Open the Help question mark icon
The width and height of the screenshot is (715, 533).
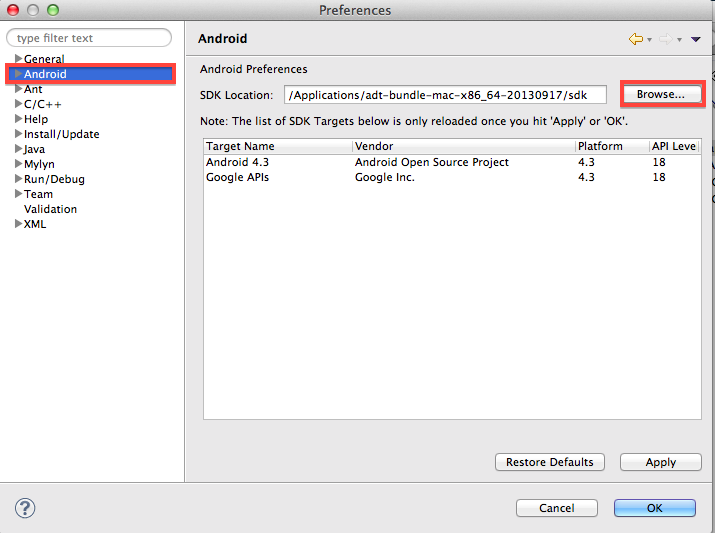[25, 508]
